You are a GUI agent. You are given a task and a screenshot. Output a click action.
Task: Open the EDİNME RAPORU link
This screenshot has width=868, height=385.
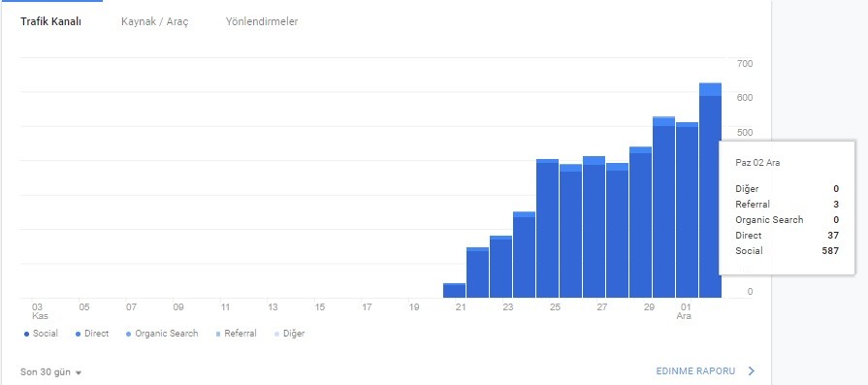(695, 371)
